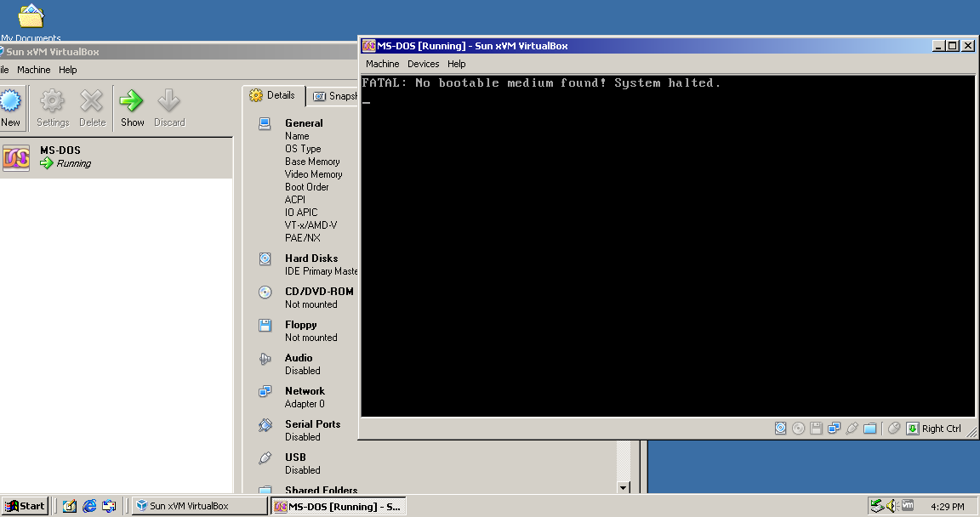Click hard disk activity icon in status bar
Viewport: 980px width, 517px height.
[x=781, y=429]
